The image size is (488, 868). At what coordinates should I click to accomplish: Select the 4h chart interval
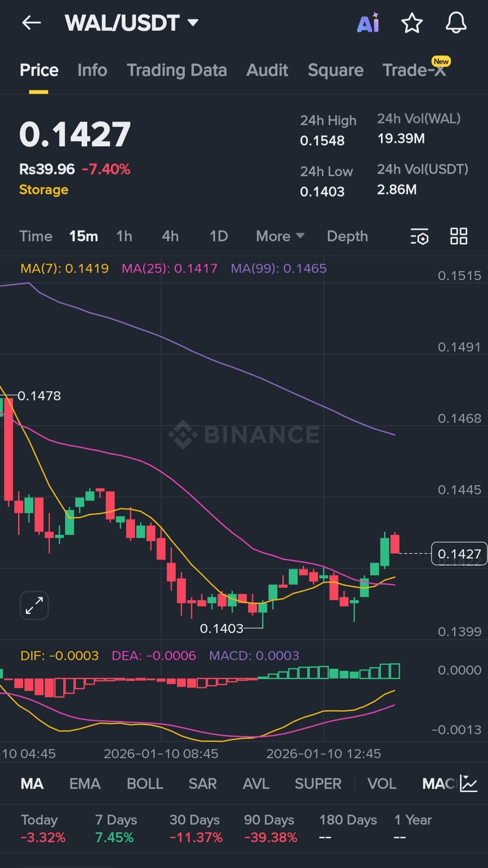170,236
